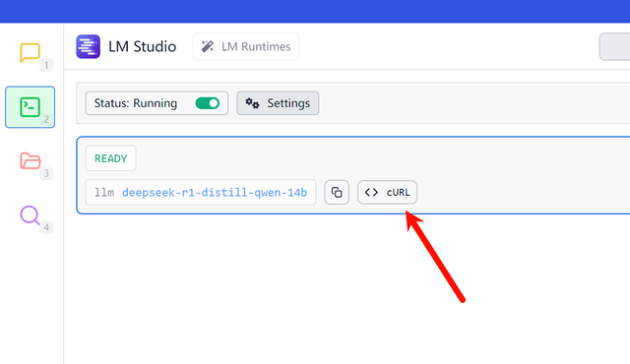
Task: Open the Discover search sidebar icon
Action: click(31, 215)
